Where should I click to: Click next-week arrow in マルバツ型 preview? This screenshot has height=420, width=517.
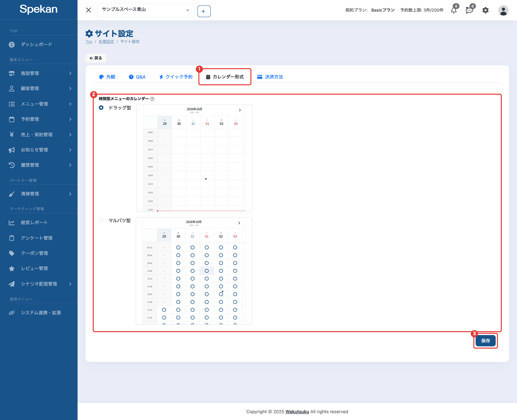pos(239,223)
